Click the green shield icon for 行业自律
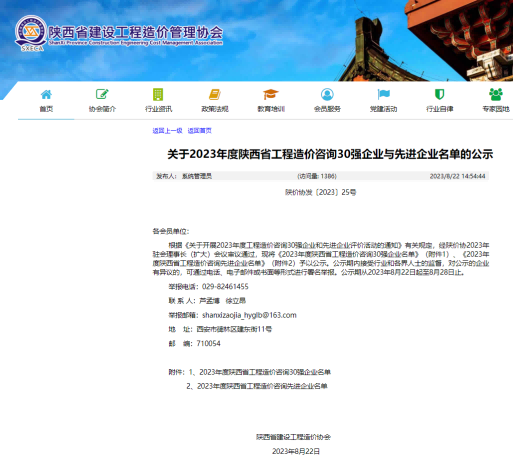Image resolution: width=513 pixels, height=461 pixels. [439, 94]
